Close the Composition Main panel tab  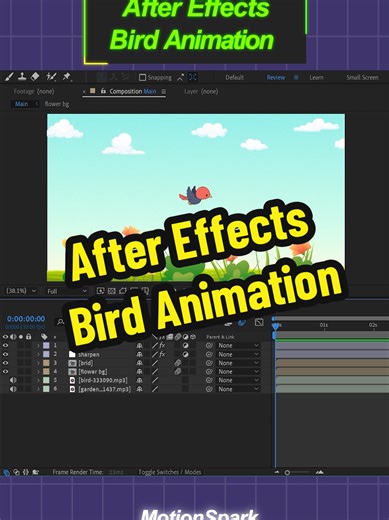point(84,91)
